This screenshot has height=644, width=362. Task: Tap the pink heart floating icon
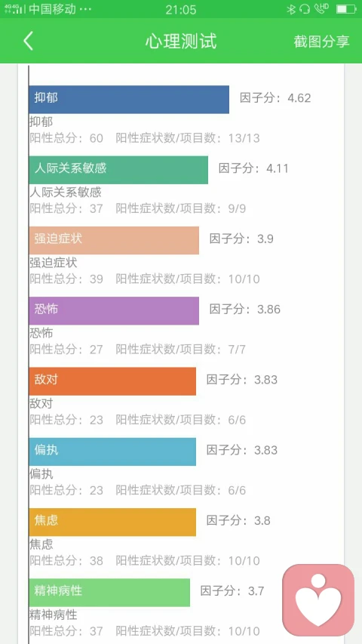pyautogui.click(x=318, y=600)
